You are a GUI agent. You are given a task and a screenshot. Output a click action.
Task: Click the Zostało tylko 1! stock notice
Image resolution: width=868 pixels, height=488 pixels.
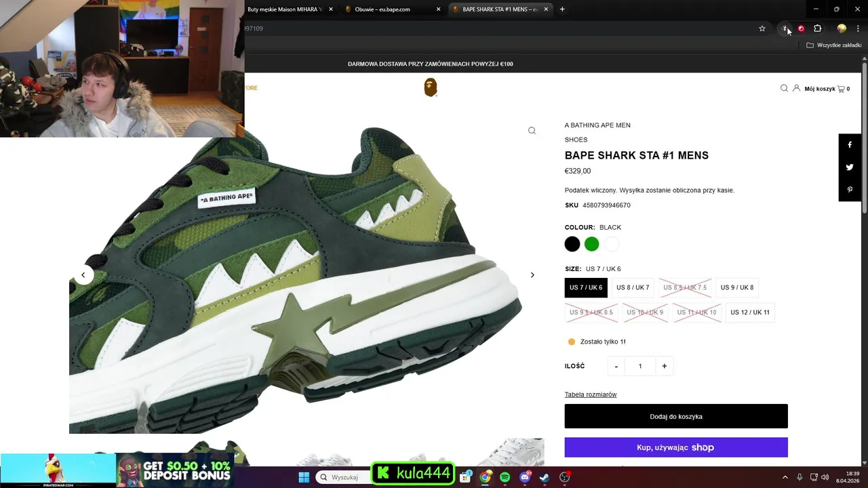[x=603, y=342]
